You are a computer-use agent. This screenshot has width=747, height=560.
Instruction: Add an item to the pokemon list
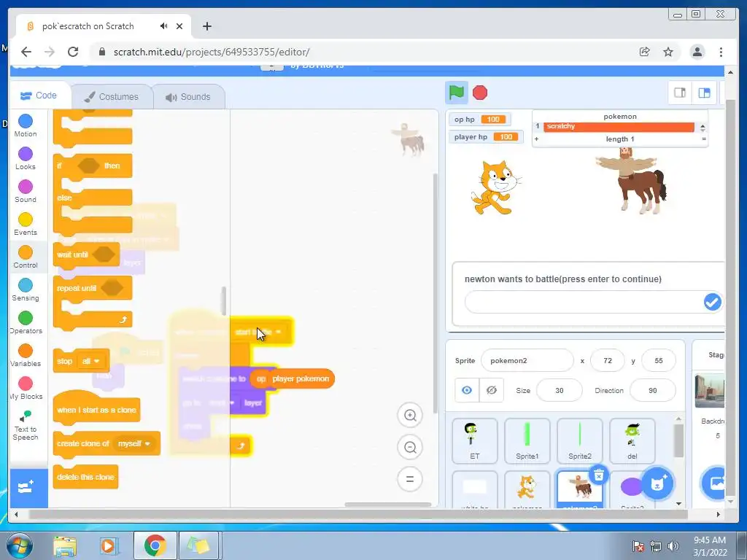coord(536,139)
